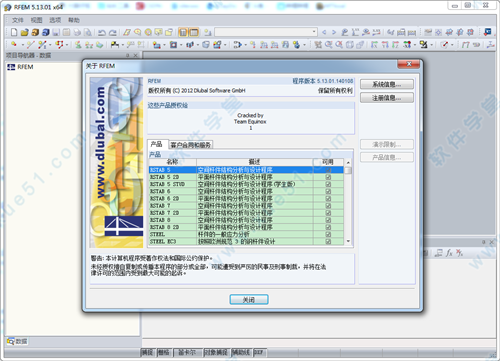Open dropdown arrow beside New Node icon
The image size is (500, 361).
[22, 45]
